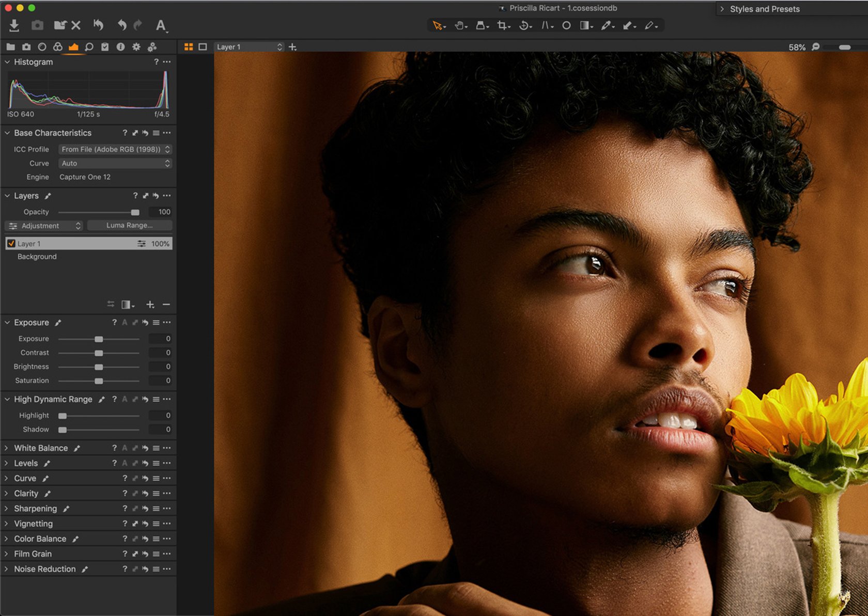Select the Pan hand tool
This screenshot has width=868, height=616.
(459, 25)
